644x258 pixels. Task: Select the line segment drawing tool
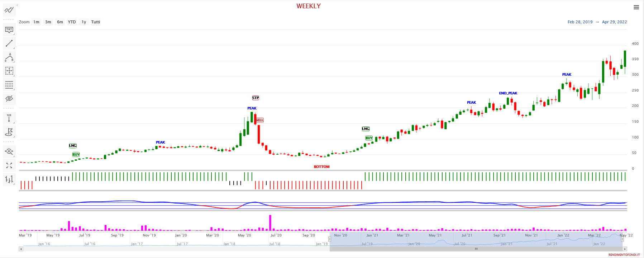[x=9, y=43]
